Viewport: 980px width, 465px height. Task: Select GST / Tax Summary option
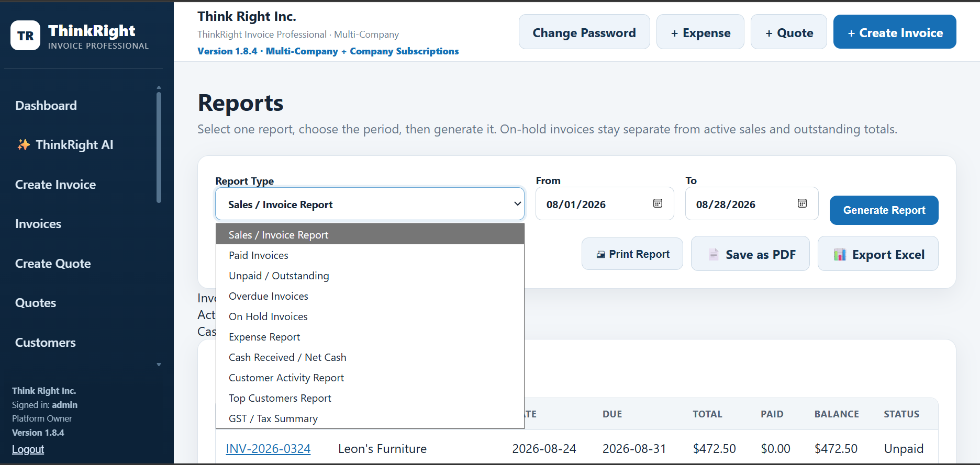[x=370, y=418]
